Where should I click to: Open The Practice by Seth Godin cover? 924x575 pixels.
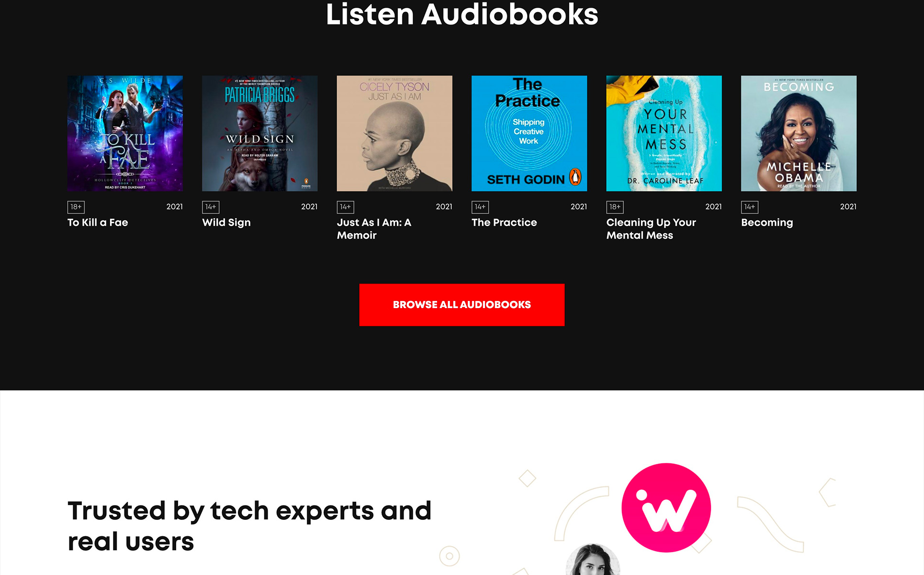[x=529, y=133]
